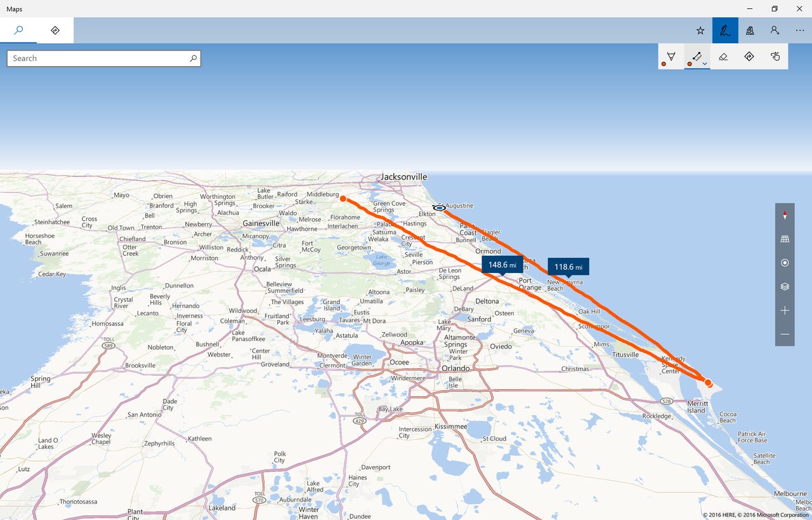This screenshot has height=520, width=812.
Task: Expand the measure tool options chevron
Action: [x=704, y=63]
